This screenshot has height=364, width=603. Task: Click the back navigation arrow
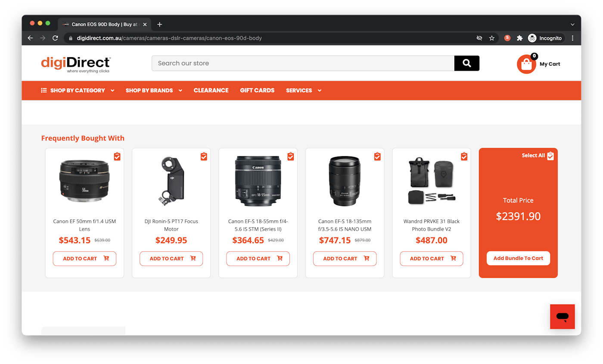tap(30, 38)
